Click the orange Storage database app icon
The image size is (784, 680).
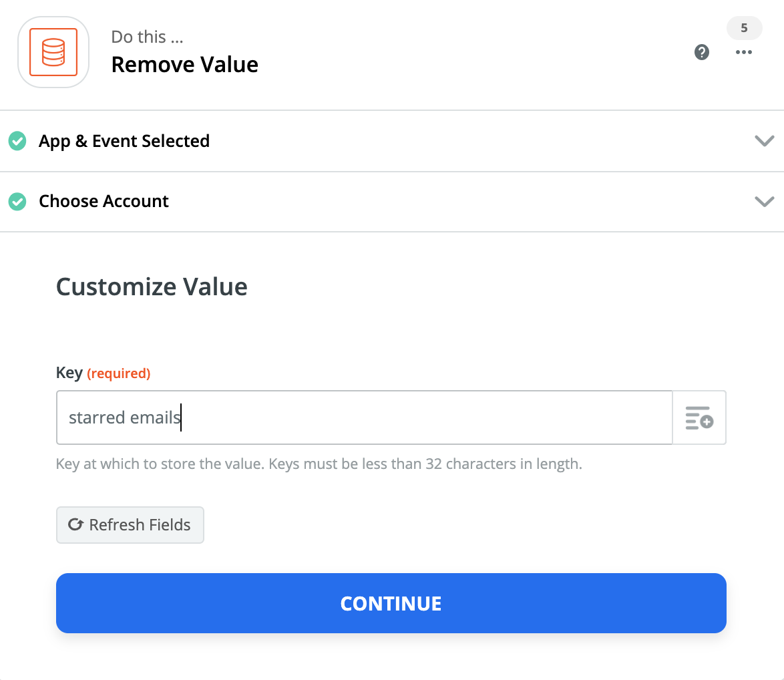tap(53, 52)
